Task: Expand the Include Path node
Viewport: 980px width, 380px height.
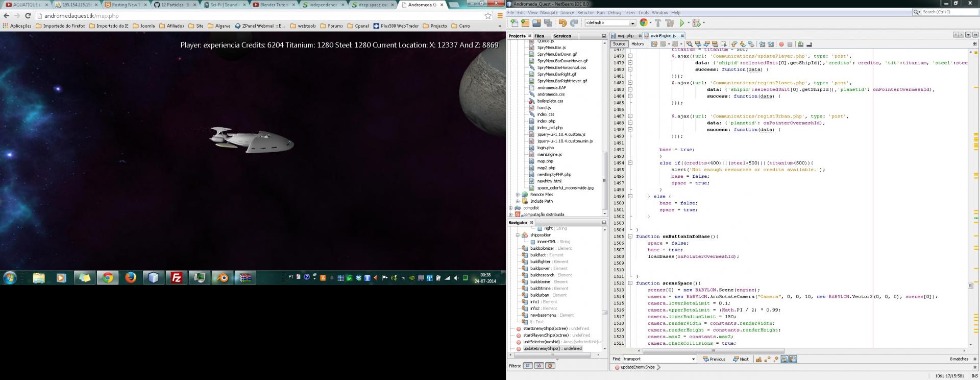Action: [518, 201]
